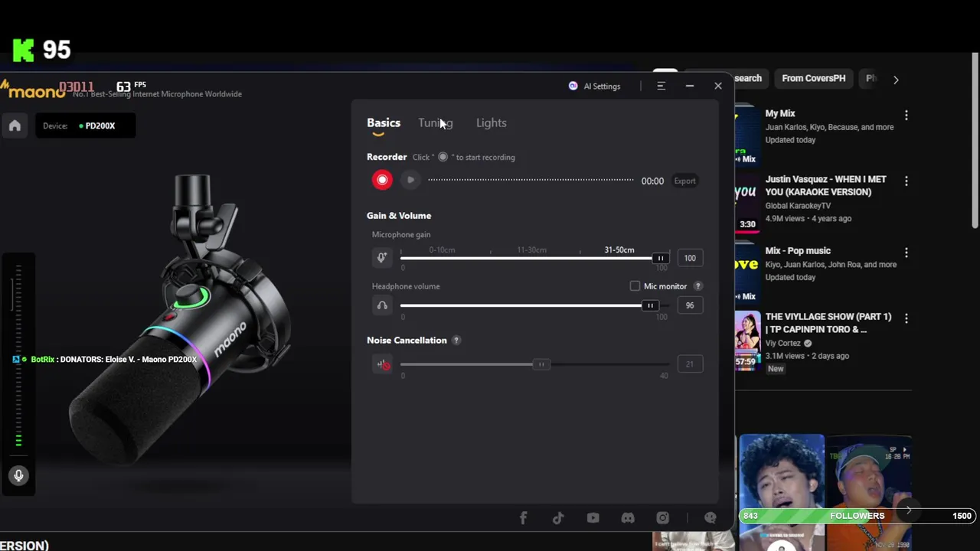980x551 pixels.
Task: Open Maono YouTube channel icon
Action: pos(593,518)
